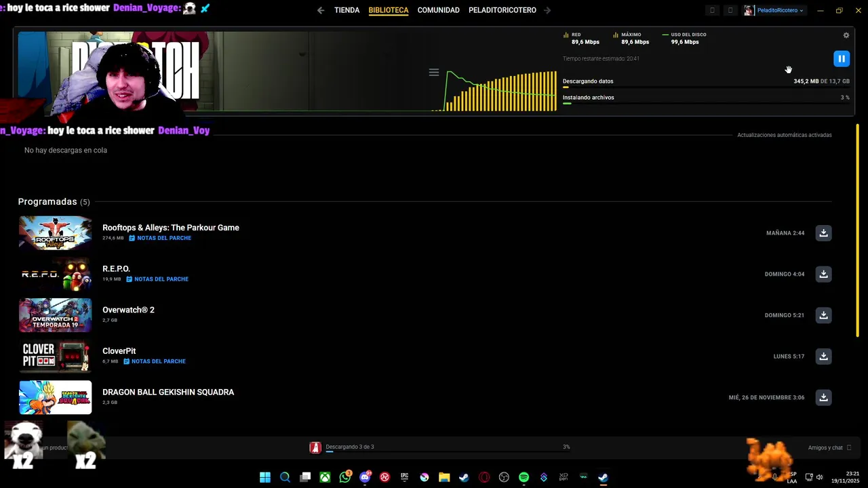Open patch notes for R.E.P.O.
This screenshot has width=868, height=488.
click(157, 279)
